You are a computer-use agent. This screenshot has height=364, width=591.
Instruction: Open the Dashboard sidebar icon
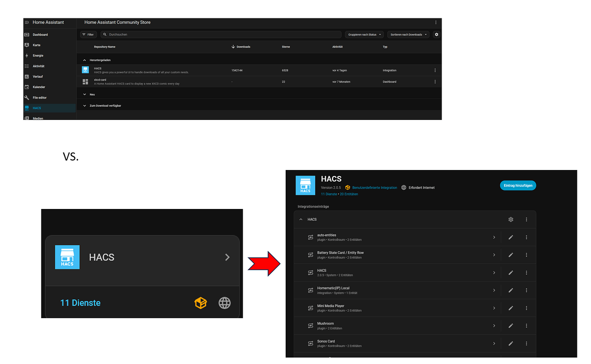click(x=28, y=34)
